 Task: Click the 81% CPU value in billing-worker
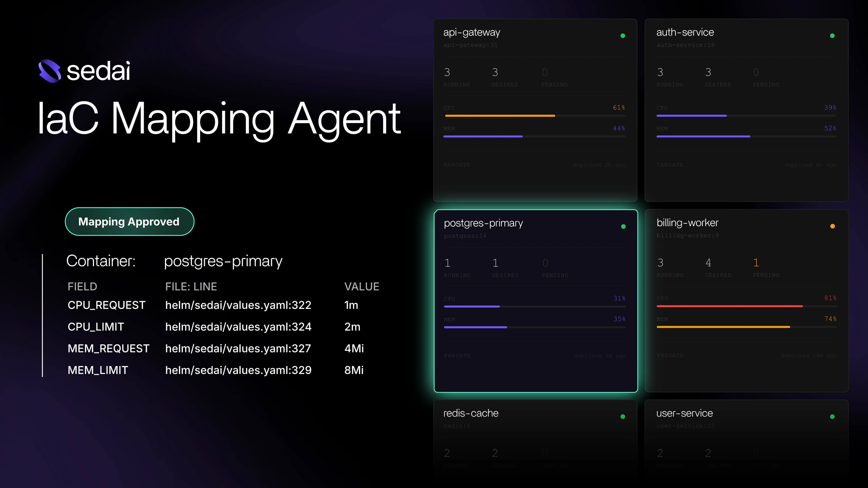coord(830,298)
